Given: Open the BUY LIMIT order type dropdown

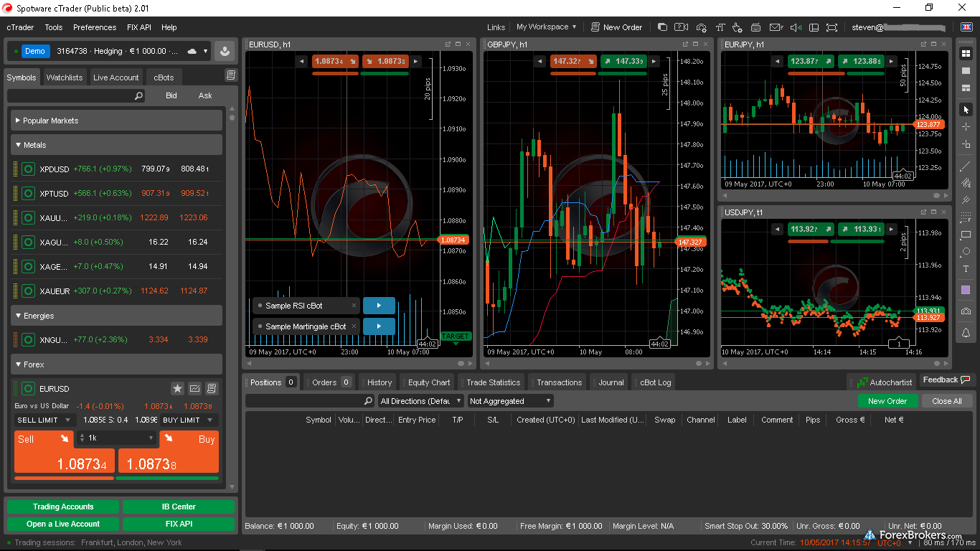Looking at the screenshot, I should point(189,420).
